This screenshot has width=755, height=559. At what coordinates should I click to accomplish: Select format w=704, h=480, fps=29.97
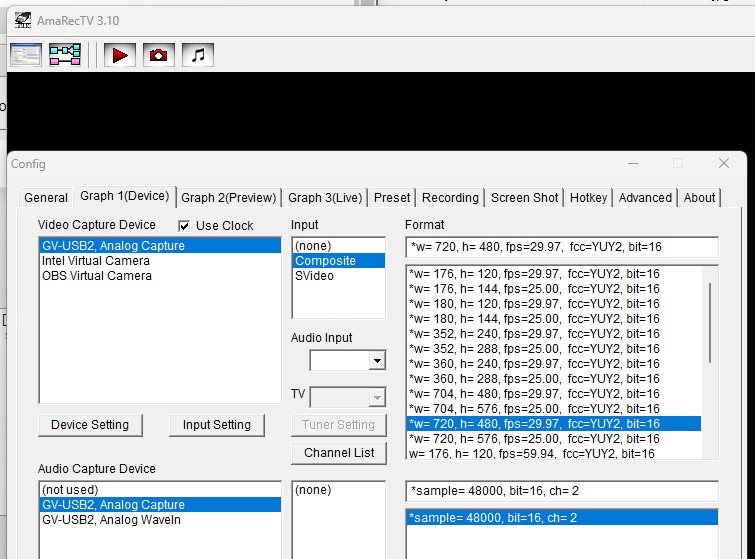click(x=554, y=394)
